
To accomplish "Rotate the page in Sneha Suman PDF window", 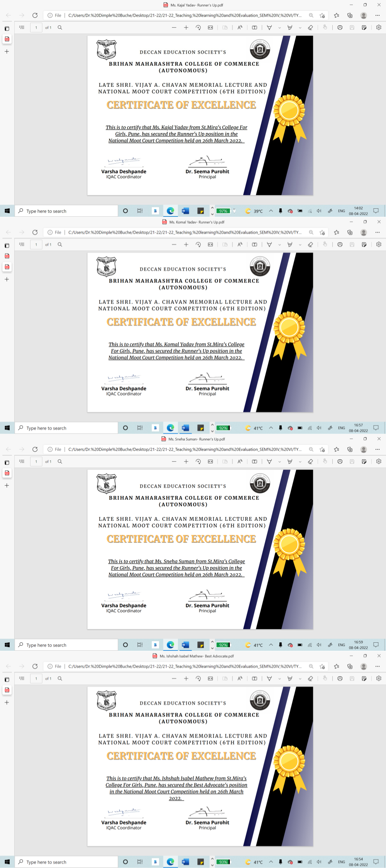I will [198, 461].
